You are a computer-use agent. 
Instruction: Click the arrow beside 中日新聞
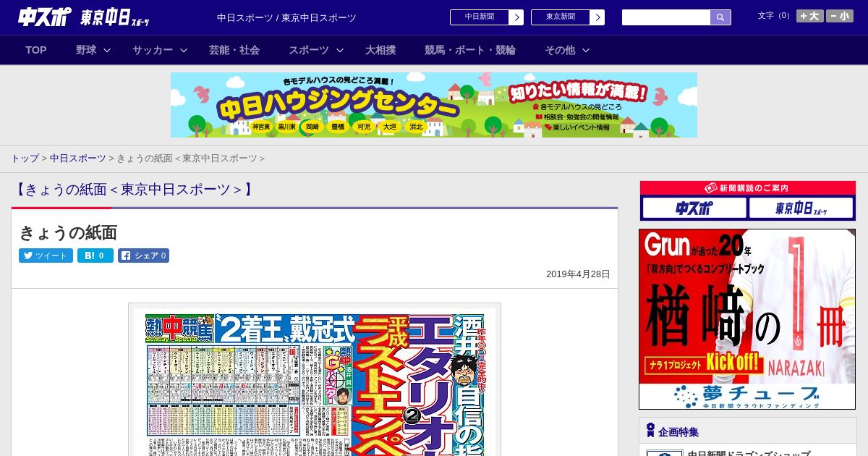point(516,17)
